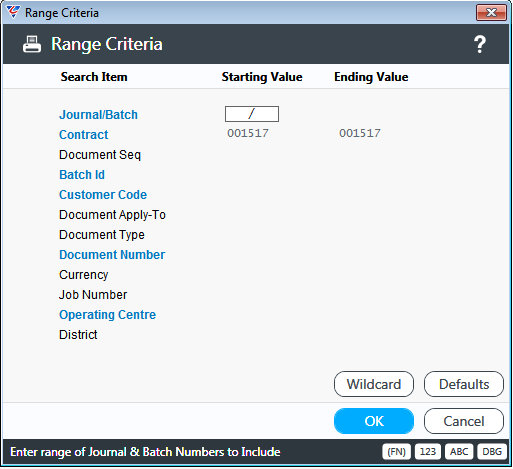The image size is (513, 469).
Task: Select the Operating Centre link
Action: click(107, 315)
